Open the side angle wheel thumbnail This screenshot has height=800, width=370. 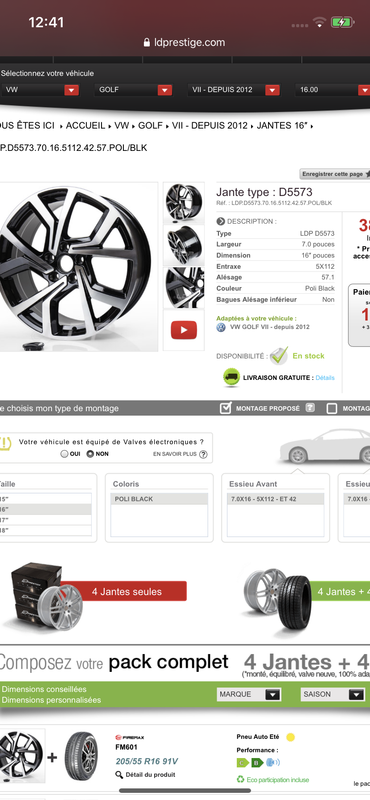click(x=184, y=245)
